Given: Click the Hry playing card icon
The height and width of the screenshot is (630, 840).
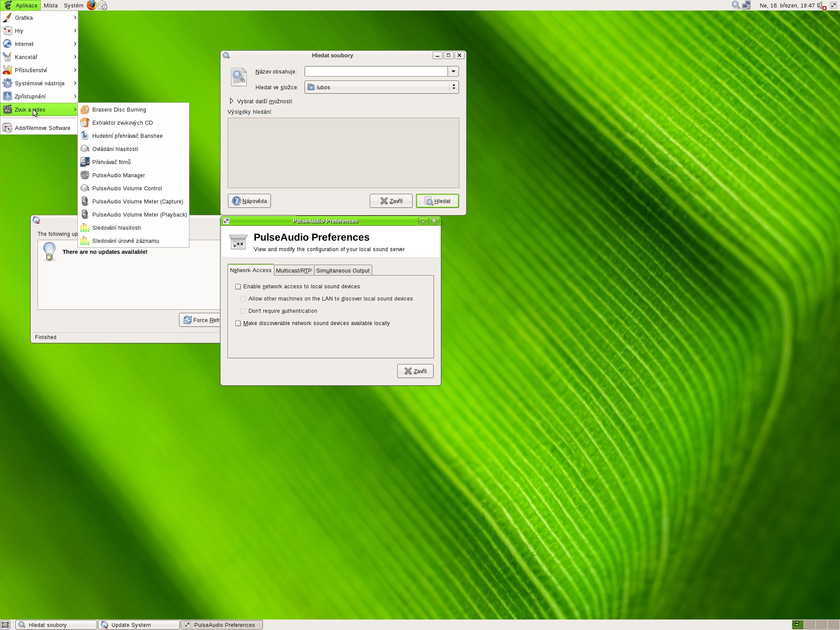Looking at the screenshot, I should coord(7,31).
